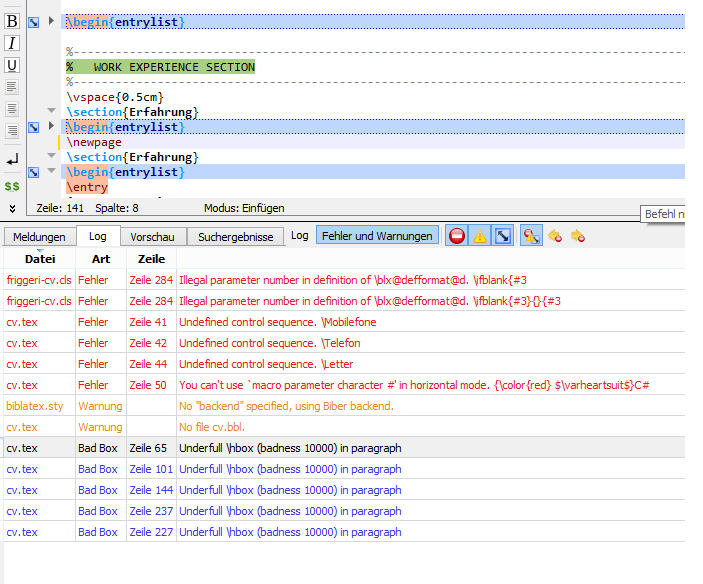Viewport: 703px width, 584px height.
Task: Toggle the show bad boxes filter icon
Action: click(503, 236)
